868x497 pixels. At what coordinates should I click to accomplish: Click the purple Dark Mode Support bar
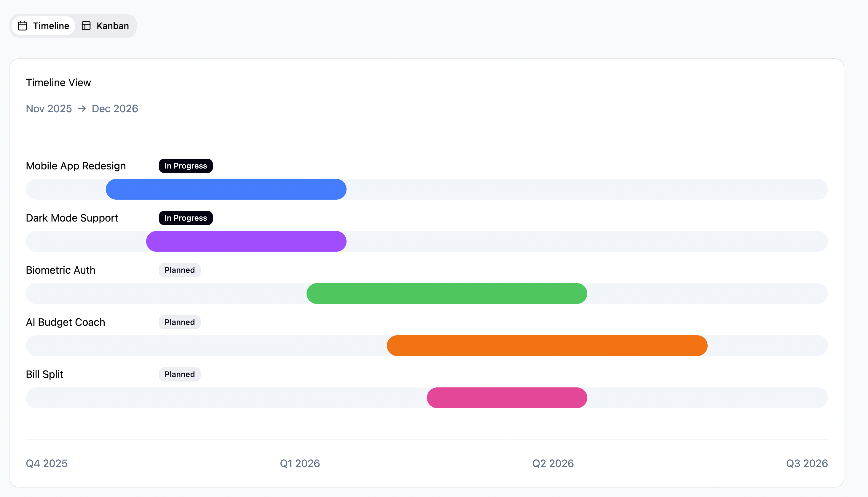pos(246,241)
